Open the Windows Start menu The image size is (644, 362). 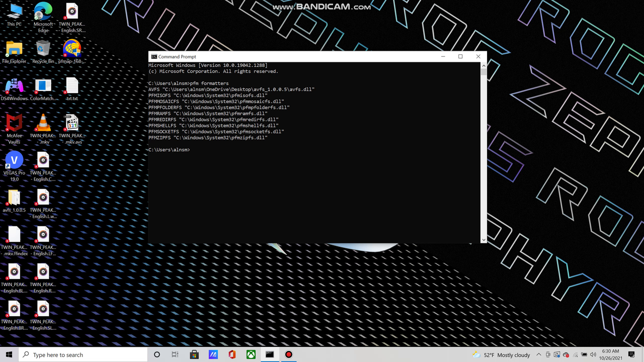click(x=9, y=354)
